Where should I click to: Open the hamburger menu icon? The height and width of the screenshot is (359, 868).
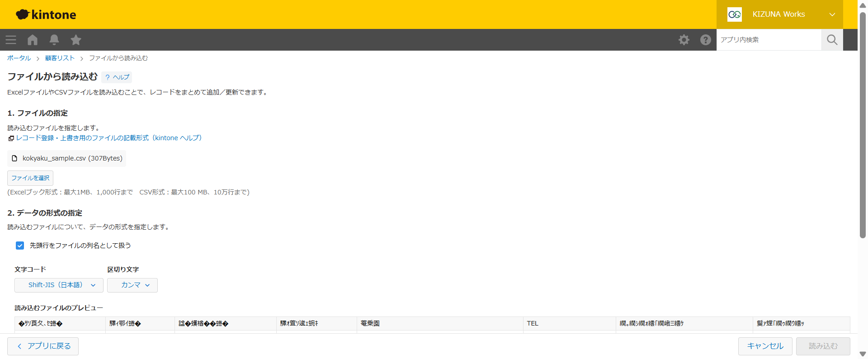pos(11,40)
